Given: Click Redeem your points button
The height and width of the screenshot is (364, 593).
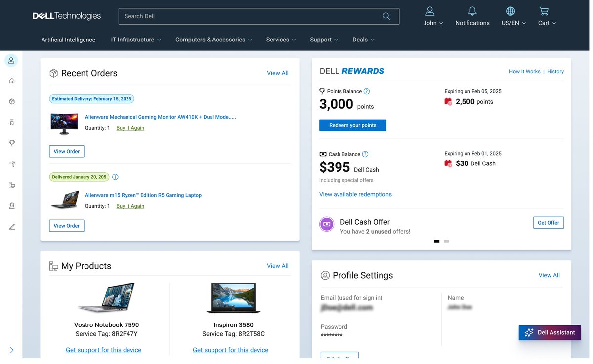Looking at the screenshot, I should click(353, 125).
